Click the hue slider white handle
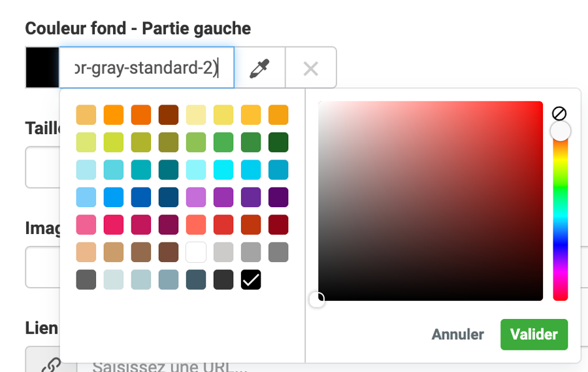This screenshot has width=588, height=372. coord(560,131)
